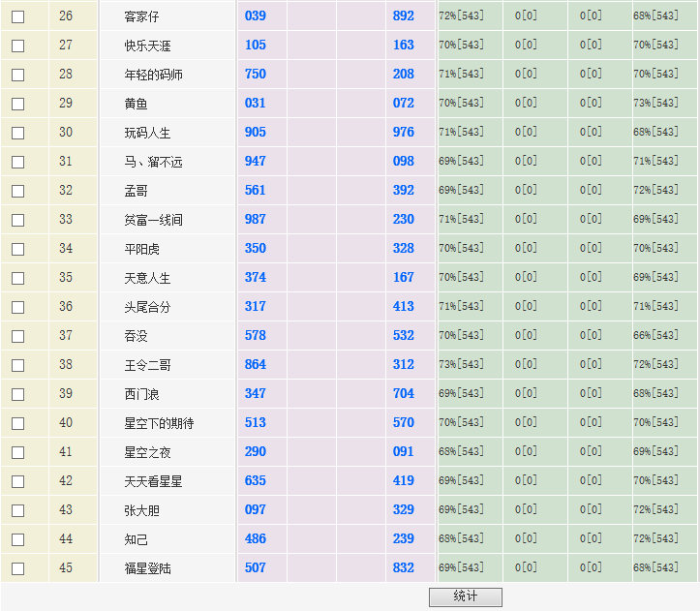Check the 平阳虎 row checkbox
Viewport: 700px width, 611px height.
(17, 249)
